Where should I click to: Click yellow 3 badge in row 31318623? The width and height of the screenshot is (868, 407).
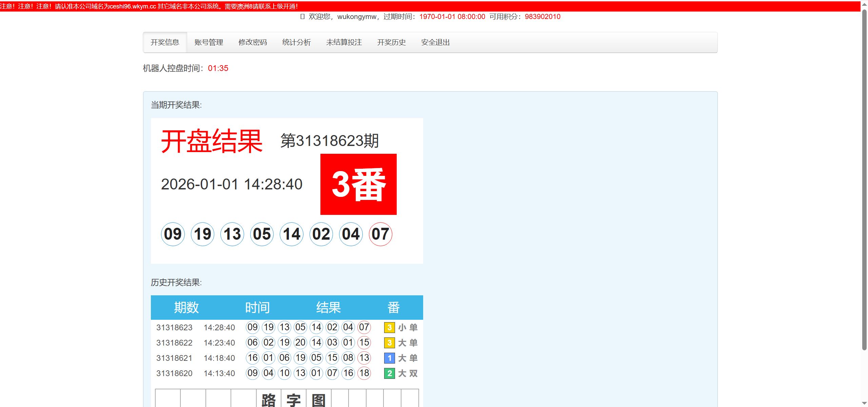coord(390,328)
